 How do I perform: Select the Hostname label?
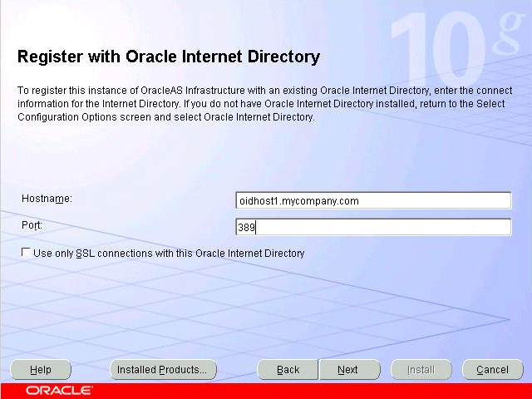pyautogui.click(x=47, y=199)
